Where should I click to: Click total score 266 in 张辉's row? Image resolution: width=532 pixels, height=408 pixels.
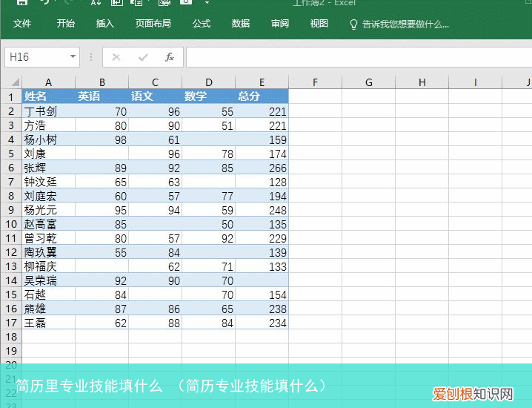(x=262, y=168)
